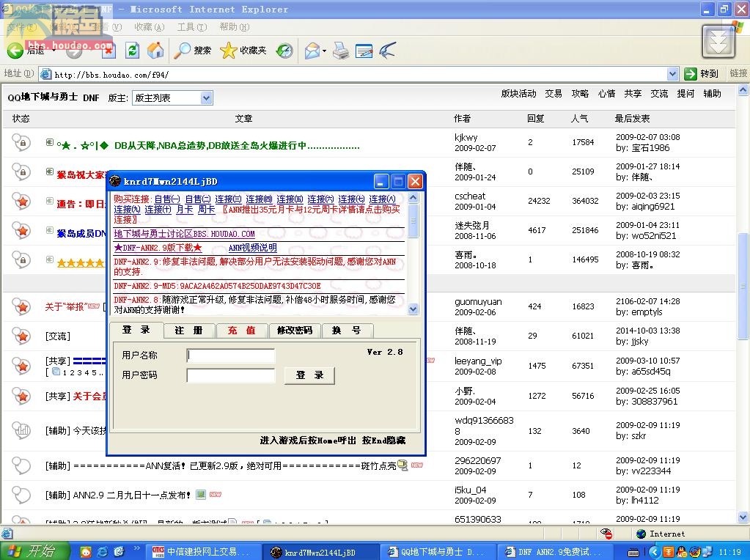Click the Edit page icon in IE toolbar
750x560 pixels.
point(364,51)
